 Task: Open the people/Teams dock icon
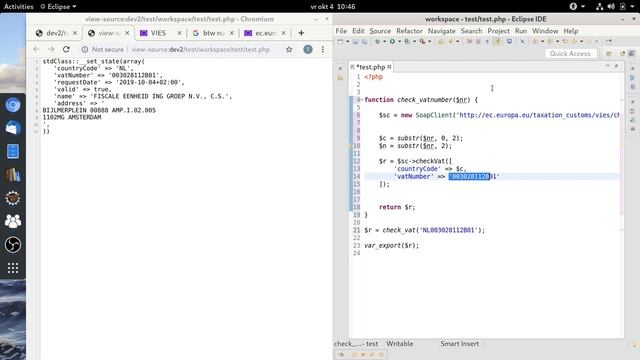tap(13, 221)
